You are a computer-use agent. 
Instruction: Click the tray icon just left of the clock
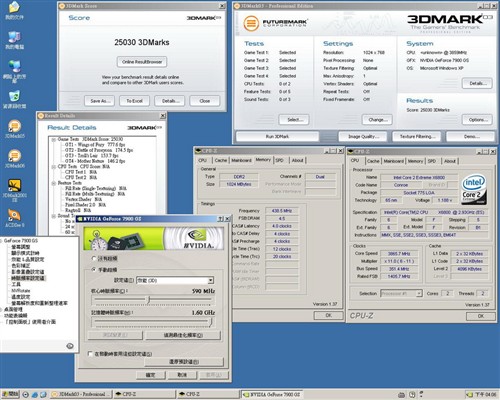click(469, 395)
